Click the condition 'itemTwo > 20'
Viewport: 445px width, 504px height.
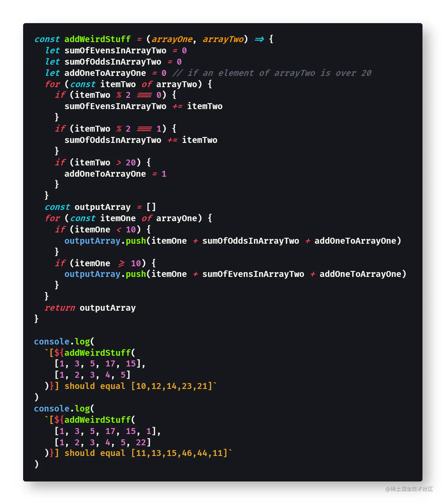(x=105, y=162)
